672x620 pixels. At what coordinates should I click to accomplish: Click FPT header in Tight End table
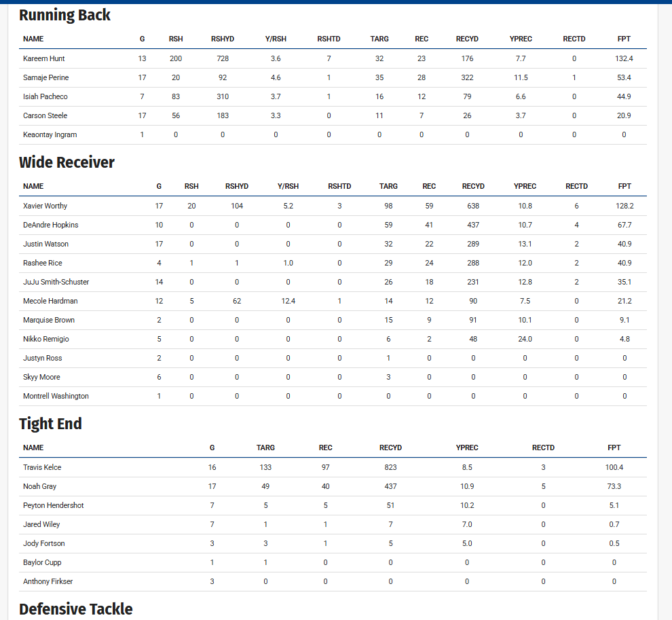pyautogui.click(x=614, y=448)
